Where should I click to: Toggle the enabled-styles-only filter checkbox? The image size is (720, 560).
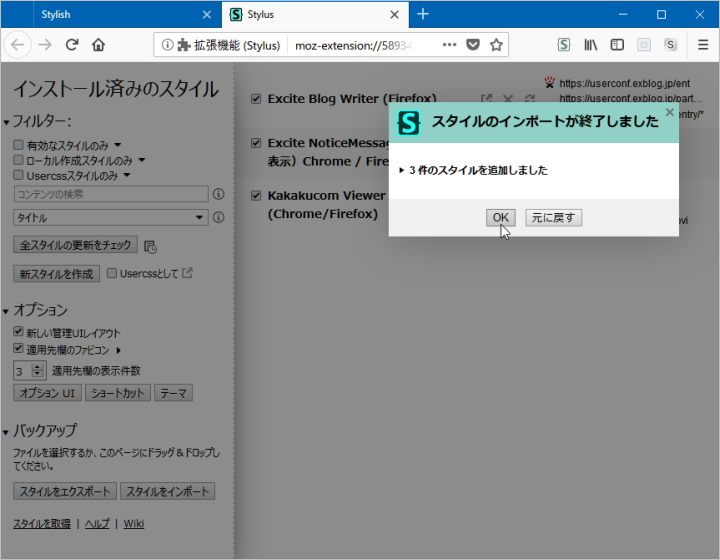click(18, 145)
